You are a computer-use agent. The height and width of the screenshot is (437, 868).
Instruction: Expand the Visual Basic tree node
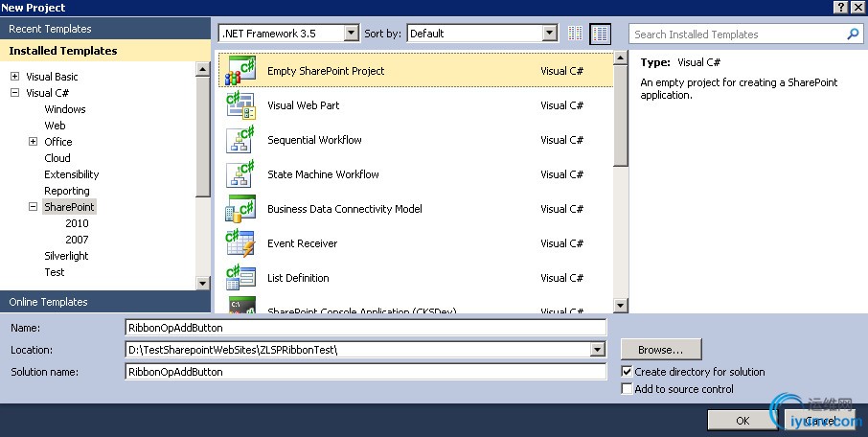pyautogui.click(x=15, y=77)
